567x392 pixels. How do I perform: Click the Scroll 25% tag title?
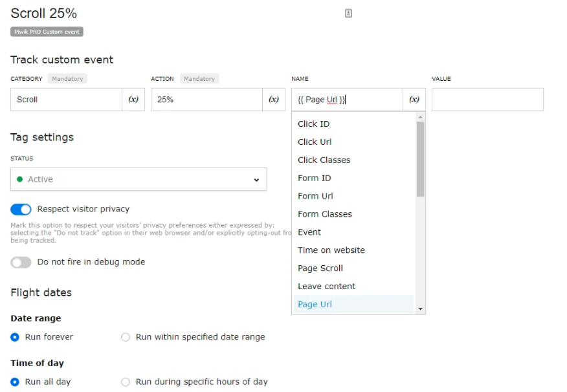(x=44, y=14)
